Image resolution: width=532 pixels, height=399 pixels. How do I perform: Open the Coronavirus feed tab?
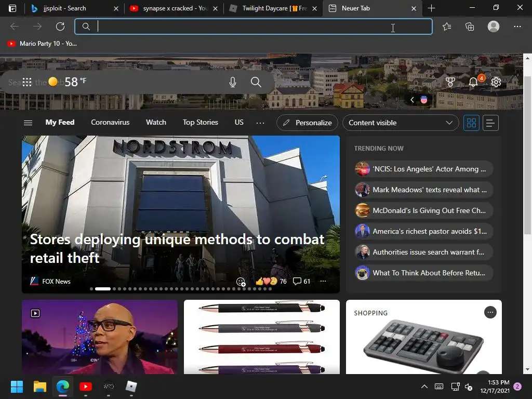(110, 123)
